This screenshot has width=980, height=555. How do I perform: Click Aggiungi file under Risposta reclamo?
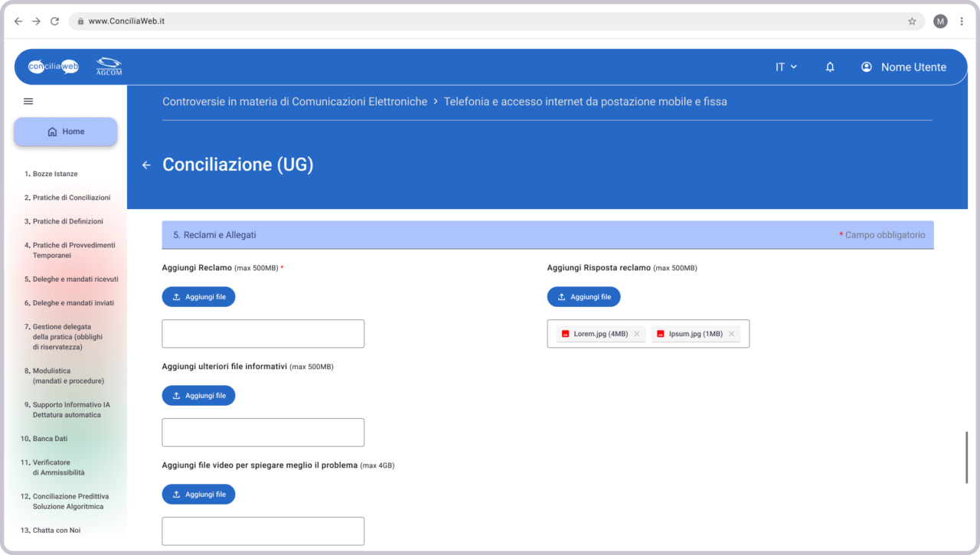(x=583, y=297)
